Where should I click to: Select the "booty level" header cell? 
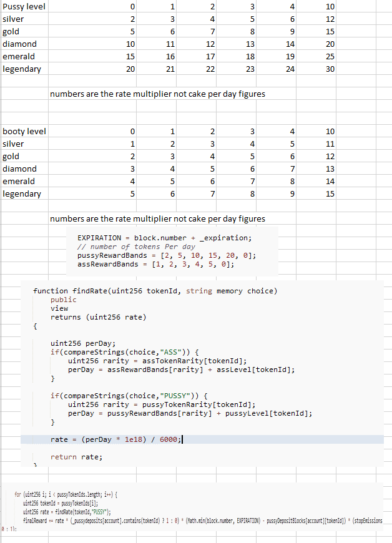[x=24, y=131]
